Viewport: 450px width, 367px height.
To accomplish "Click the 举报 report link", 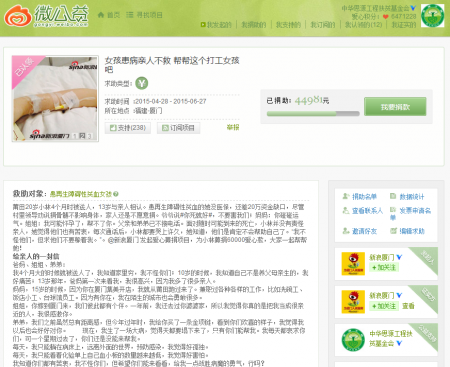I will tap(233, 127).
